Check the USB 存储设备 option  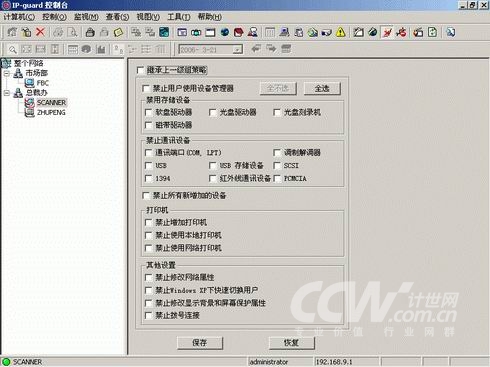pyautogui.click(x=212, y=165)
